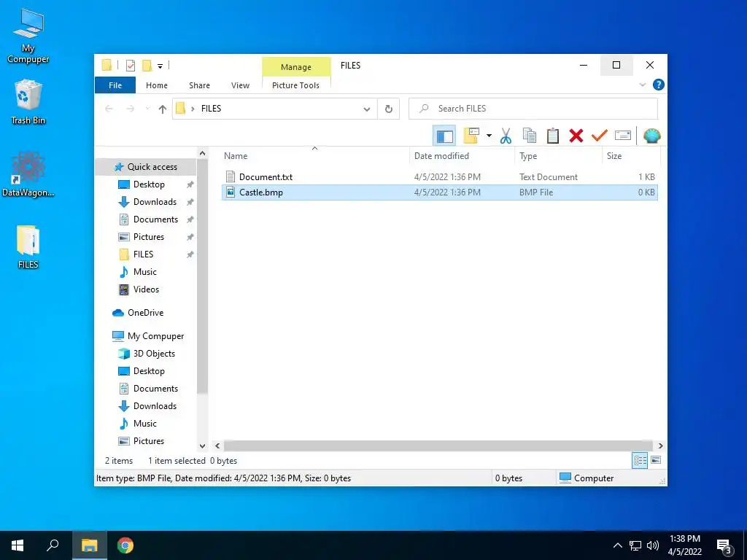Expand the ribbon with the chevron
747x560 pixels.
pyautogui.click(x=642, y=85)
